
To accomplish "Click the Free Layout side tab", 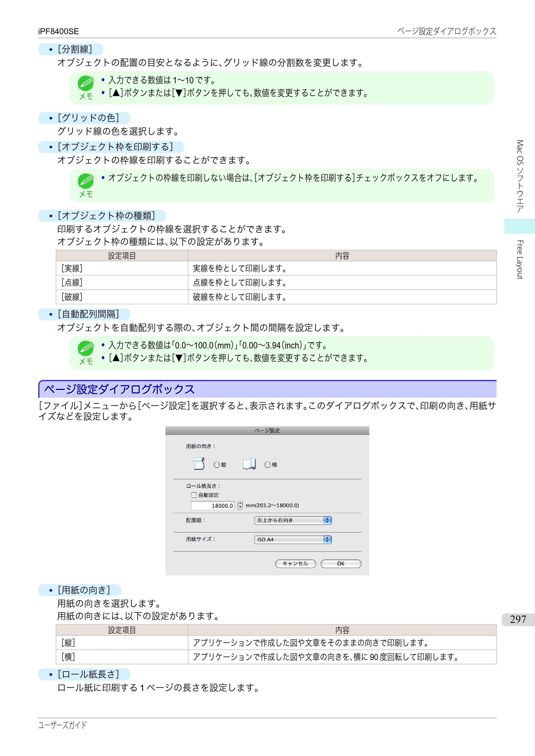I will [520, 260].
